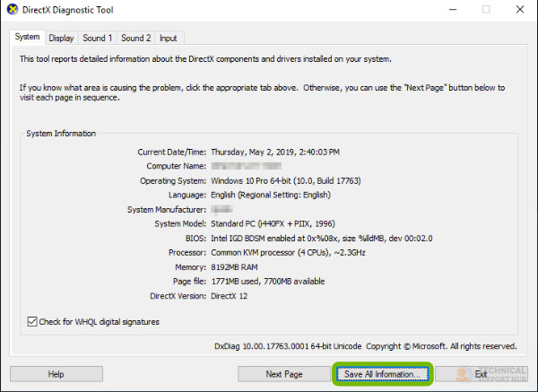
Task: Click the Current Date/Time value text
Action: pyautogui.click(x=275, y=152)
